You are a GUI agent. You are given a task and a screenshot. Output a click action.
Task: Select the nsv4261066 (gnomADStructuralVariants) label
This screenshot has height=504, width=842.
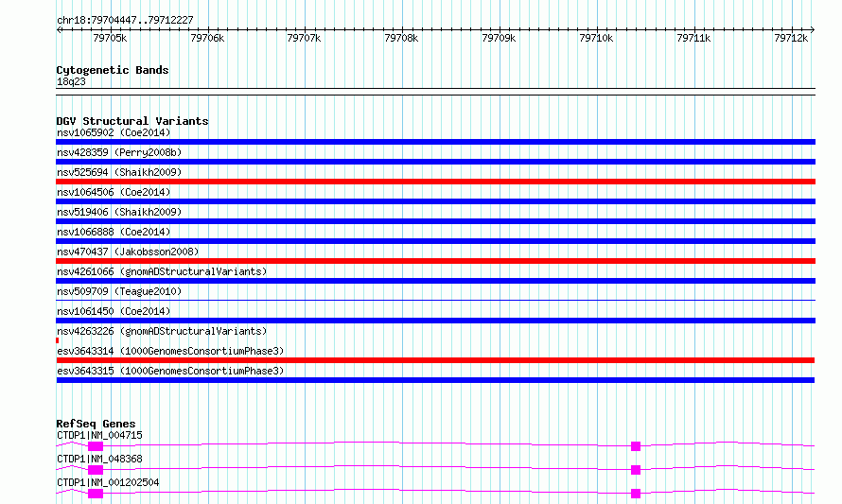pos(162,271)
